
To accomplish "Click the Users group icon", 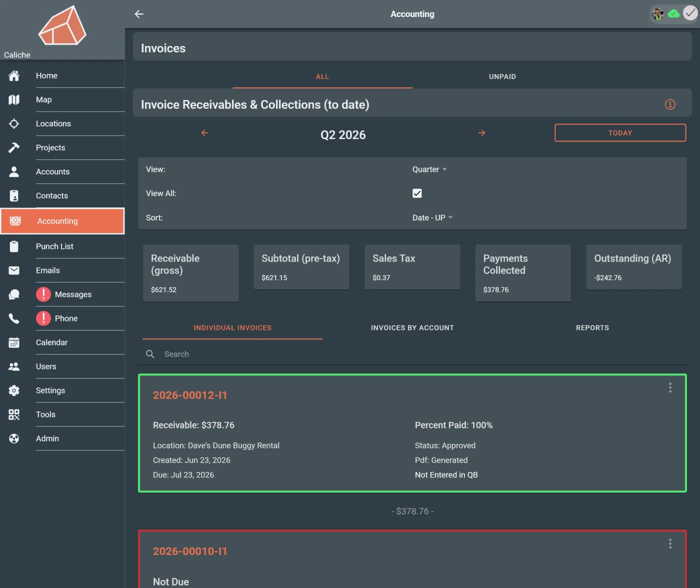I will point(14,366).
